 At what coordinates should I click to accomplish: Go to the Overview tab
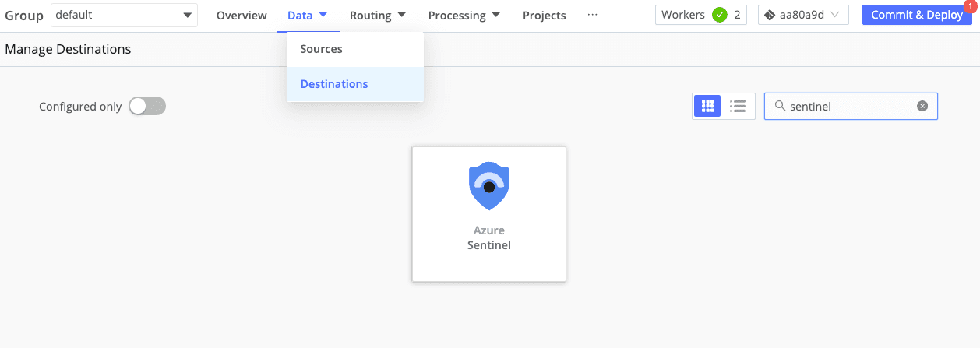pyautogui.click(x=241, y=16)
